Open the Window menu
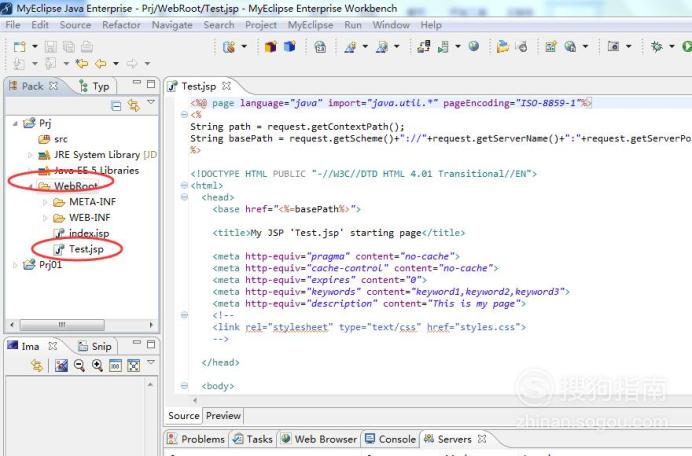 click(x=391, y=25)
